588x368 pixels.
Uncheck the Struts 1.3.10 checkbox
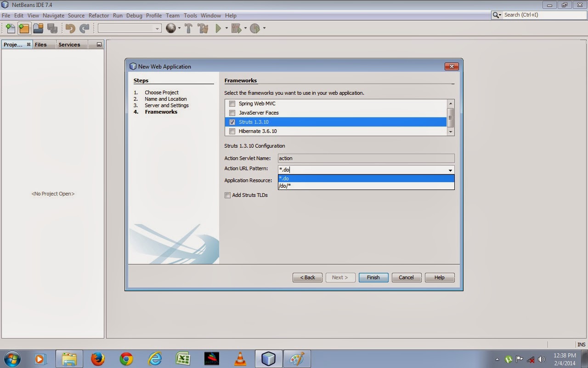click(232, 122)
